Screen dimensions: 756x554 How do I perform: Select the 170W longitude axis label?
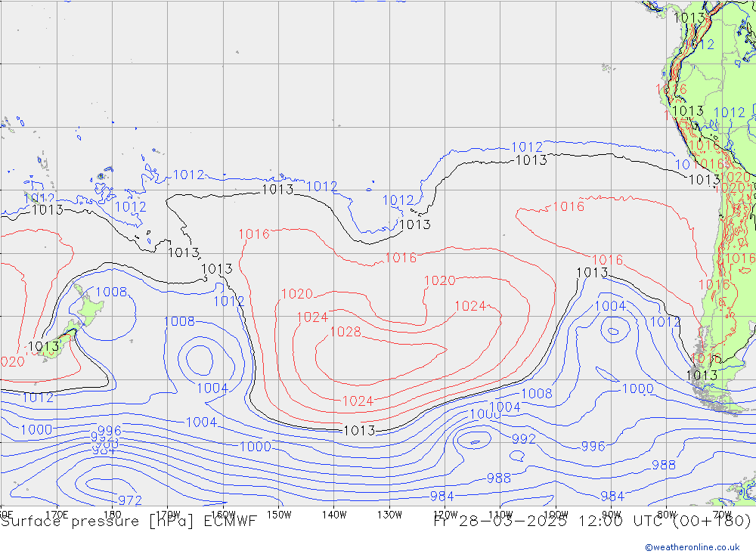pyautogui.click(x=168, y=515)
